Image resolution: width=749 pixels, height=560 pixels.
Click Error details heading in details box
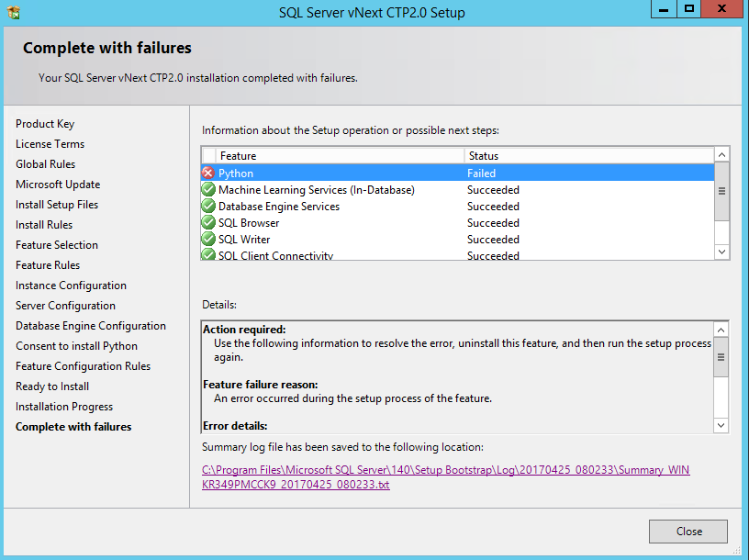pos(235,426)
